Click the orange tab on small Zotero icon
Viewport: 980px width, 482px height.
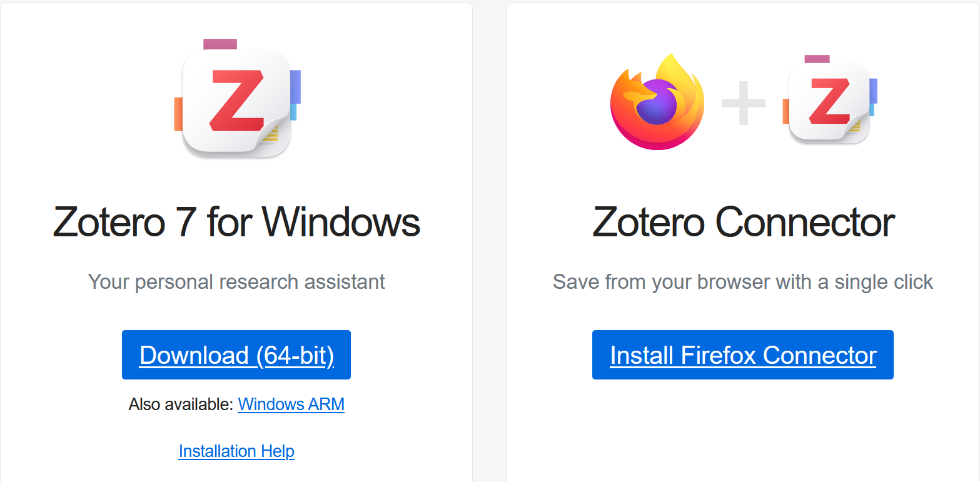[x=786, y=111]
